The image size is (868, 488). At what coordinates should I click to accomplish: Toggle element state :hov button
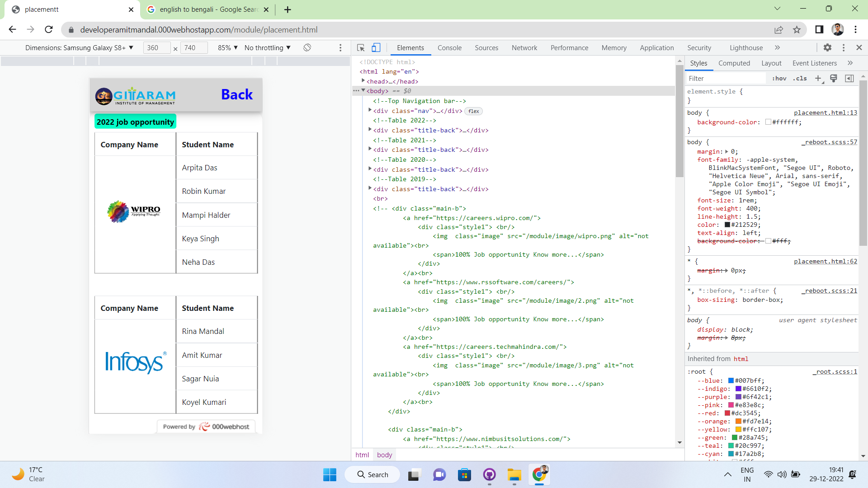(779, 79)
